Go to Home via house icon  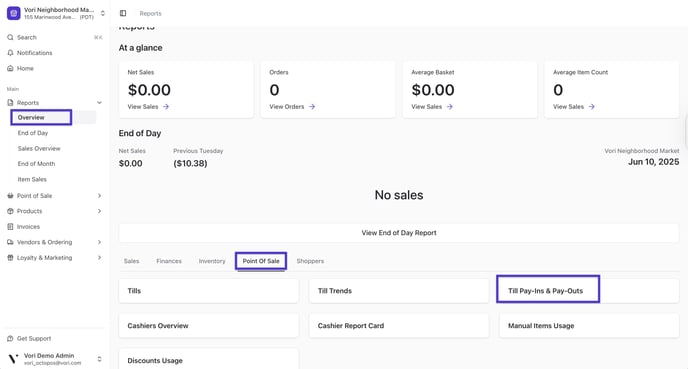tap(10, 68)
